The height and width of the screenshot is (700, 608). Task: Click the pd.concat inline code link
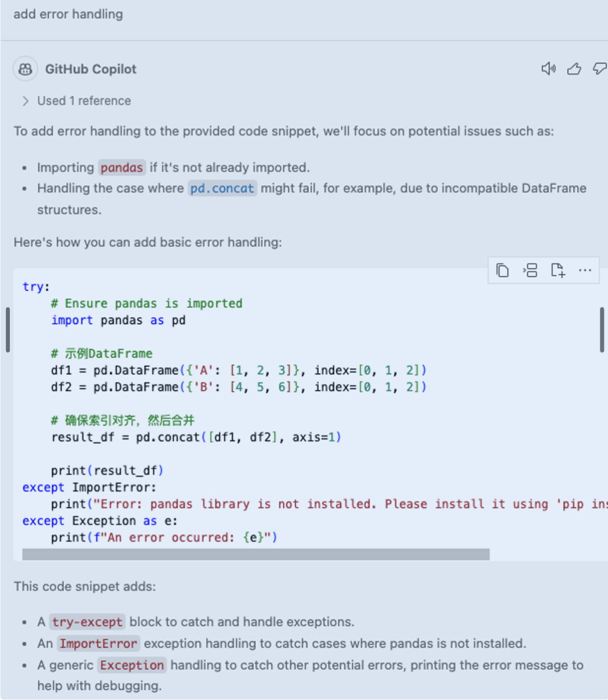pyautogui.click(x=222, y=188)
